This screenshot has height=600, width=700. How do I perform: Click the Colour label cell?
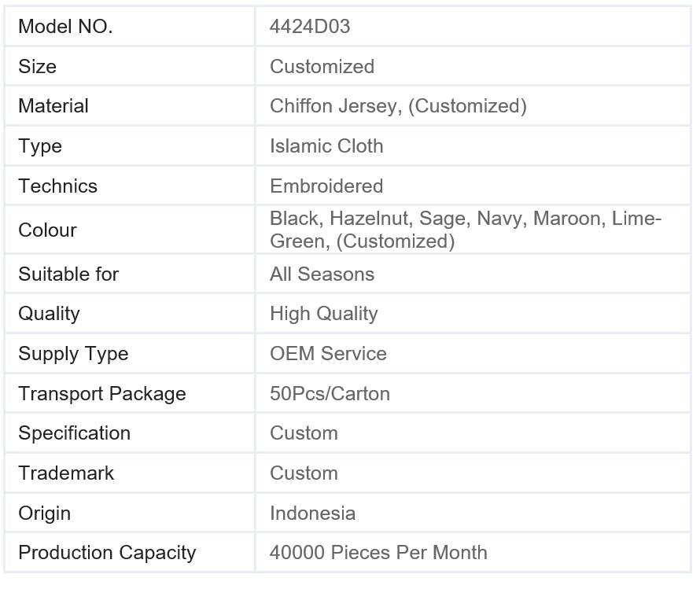tap(47, 230)
